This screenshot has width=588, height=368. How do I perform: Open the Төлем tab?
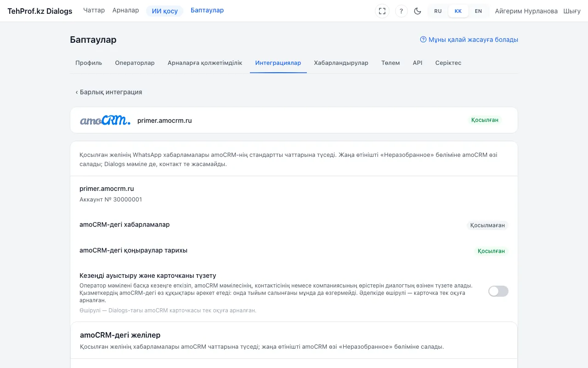[x=390, y=63]
